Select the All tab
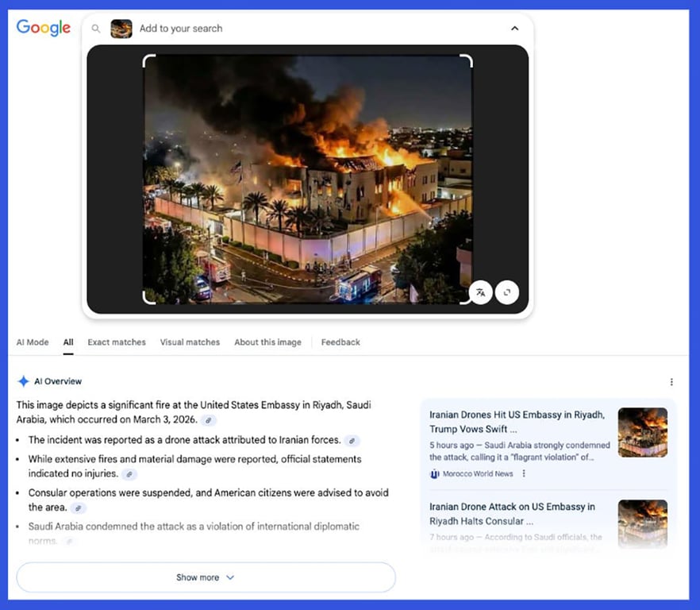The image size is (700, 610). tap(68, 342)
